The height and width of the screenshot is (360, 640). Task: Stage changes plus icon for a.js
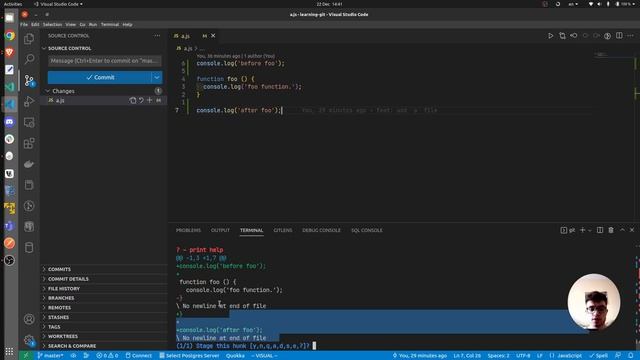(149, 100)
